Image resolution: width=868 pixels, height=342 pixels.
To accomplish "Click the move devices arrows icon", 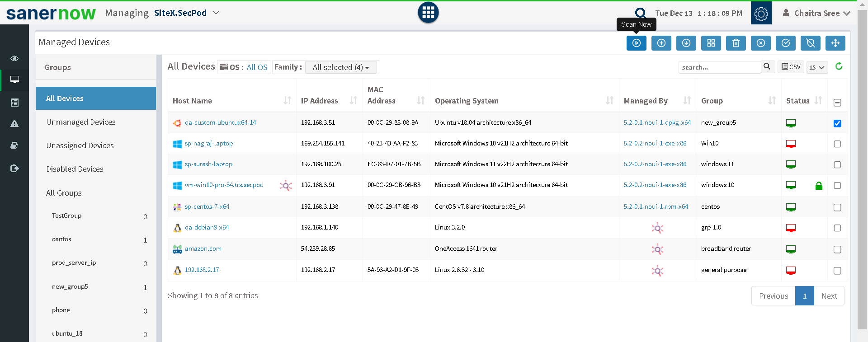I will point(835,43).
